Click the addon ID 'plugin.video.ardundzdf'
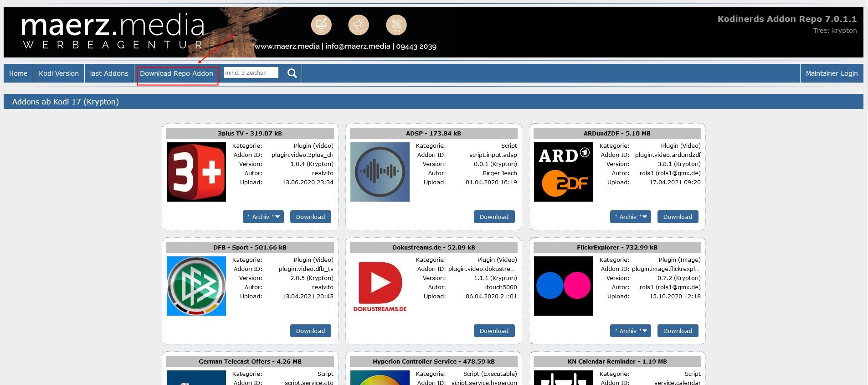Image resolution: width=868 pixels, height=385 pixels. [668, 155]
